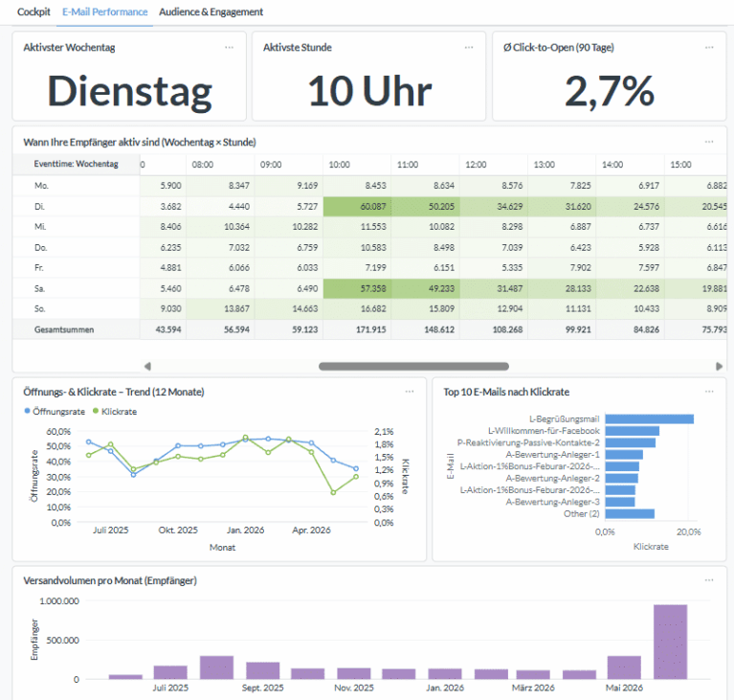Image resolution: width=734 pixels, height=700 pixels.
Task: Click the Dienstag KPI value
Action: point(129,92)
